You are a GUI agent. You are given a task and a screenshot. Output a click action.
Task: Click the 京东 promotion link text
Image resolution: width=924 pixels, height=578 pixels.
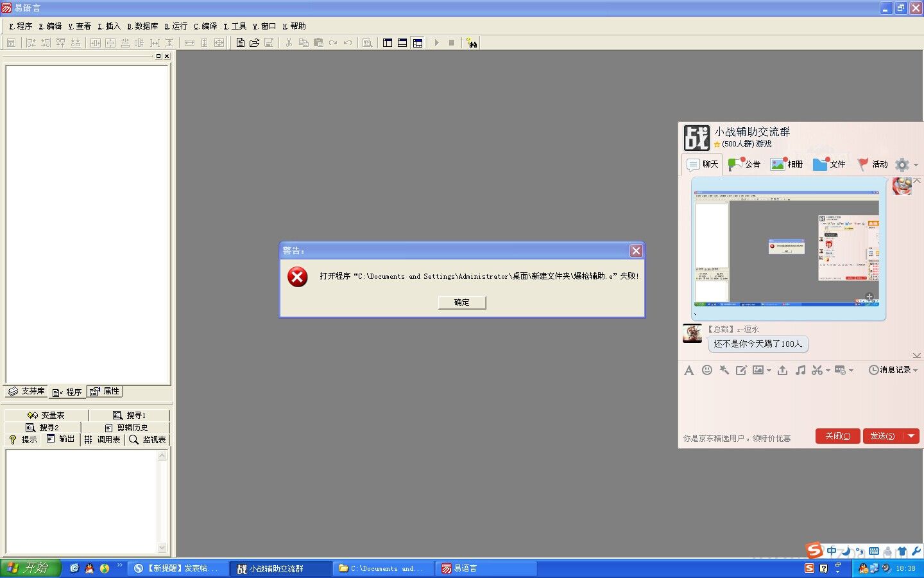[737, 439]
